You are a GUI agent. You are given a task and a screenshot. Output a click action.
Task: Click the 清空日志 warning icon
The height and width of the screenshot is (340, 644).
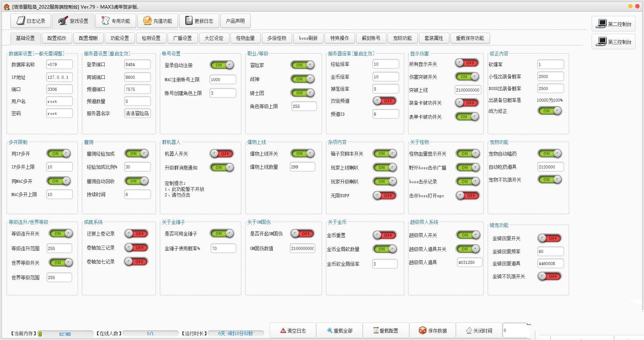click(283, 331)
